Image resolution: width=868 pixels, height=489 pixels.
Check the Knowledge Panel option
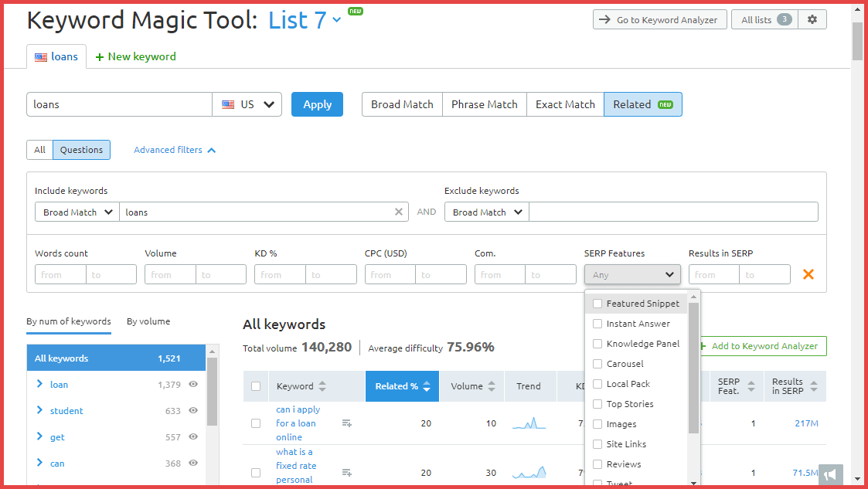coord(597,344)
